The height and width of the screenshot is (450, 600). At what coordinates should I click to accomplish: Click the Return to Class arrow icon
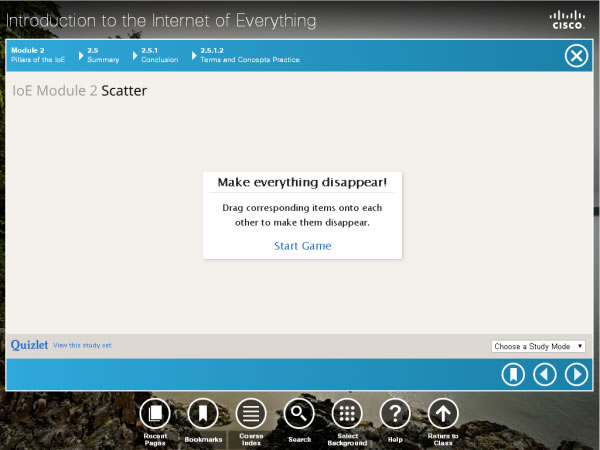443,413
